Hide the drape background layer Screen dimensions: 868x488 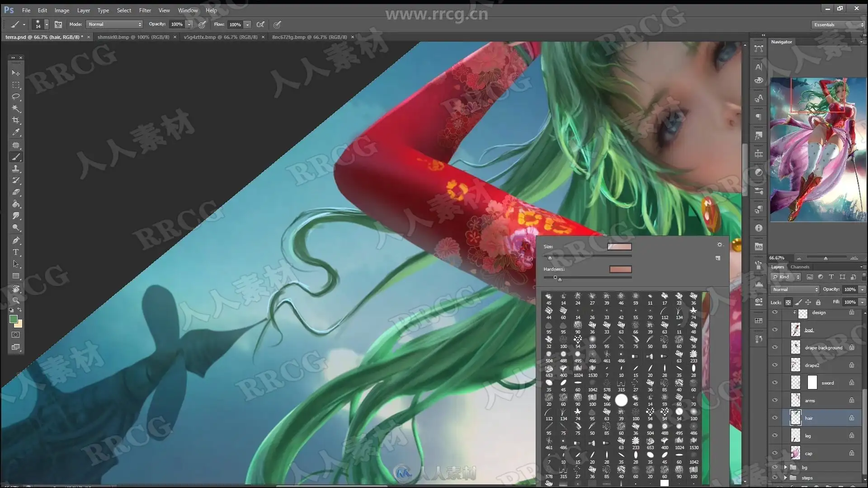(775, 347)
